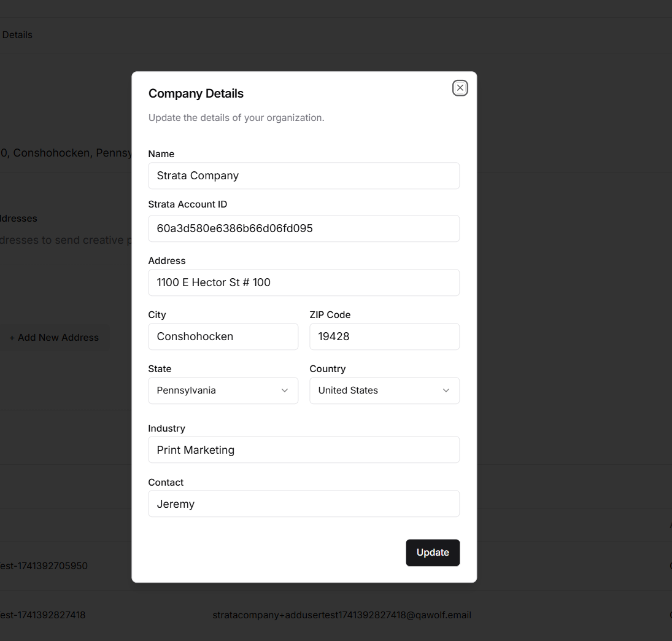672x641 pixels.
Task: Open the State dropdown showing Pennsylvania
Action: point(223,390)
